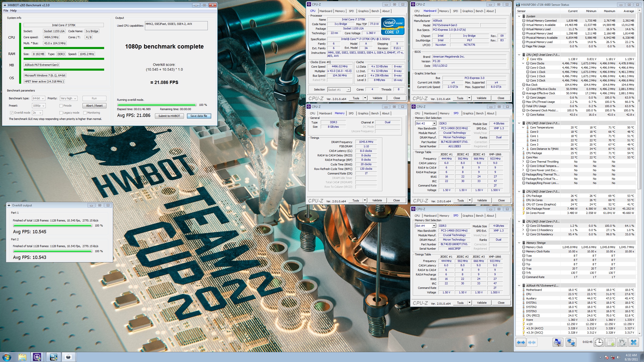This screenshot has width=644, height=362.
Task: Expand Core VIDs sensor row
Action: [523, 59]
